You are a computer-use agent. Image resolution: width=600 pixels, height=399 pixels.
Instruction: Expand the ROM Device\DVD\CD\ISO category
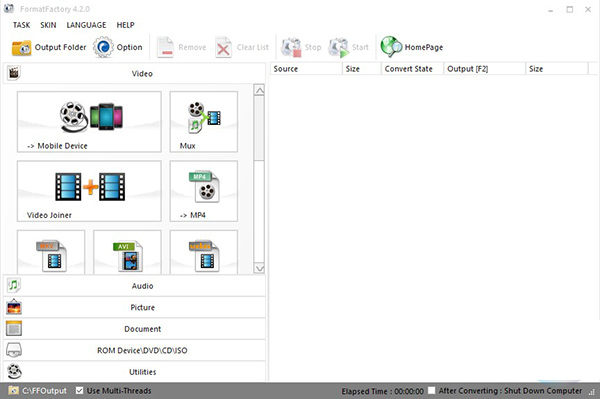(x=134, y=350)
